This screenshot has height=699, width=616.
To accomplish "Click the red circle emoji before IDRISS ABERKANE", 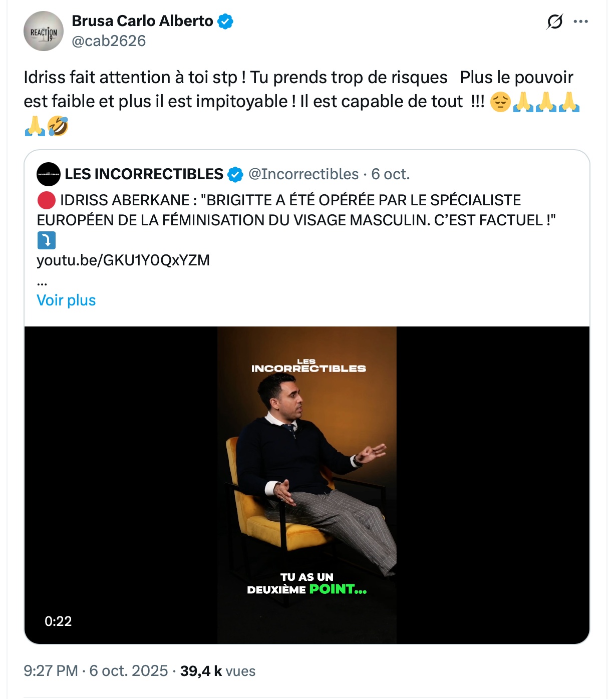I will [x=46, y=200].
